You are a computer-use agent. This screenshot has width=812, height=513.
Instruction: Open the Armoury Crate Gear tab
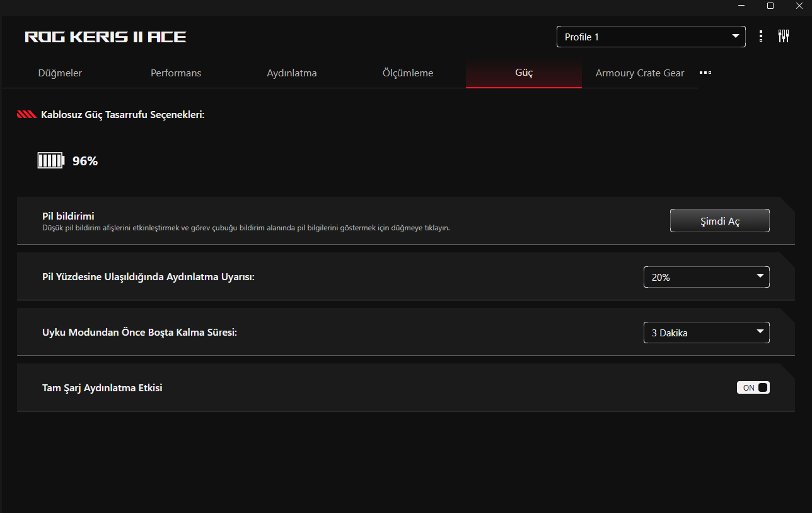pos(640,73)
